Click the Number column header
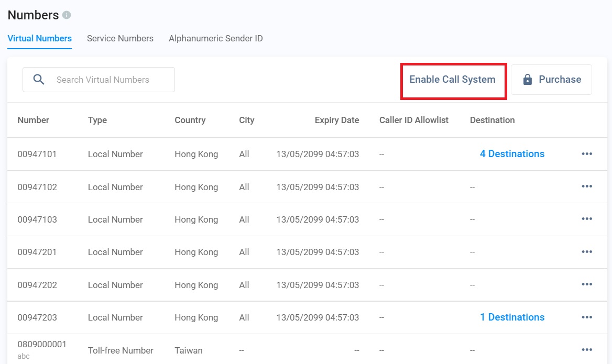612x364 pixels. 33,120
